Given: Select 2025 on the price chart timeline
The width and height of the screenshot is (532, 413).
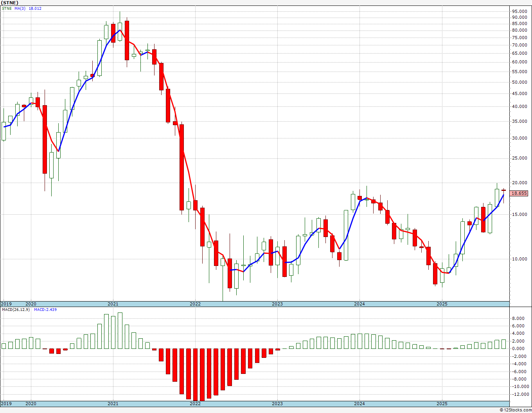Looking at the screenshot, I should tap(442, 304).
